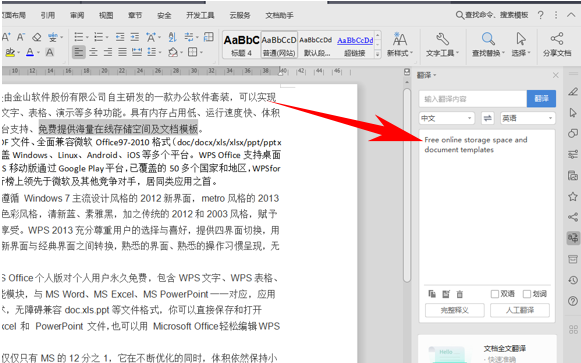Apply the blue font color A
Viewport: 581px width, 363px height.
tap(30, 52)
